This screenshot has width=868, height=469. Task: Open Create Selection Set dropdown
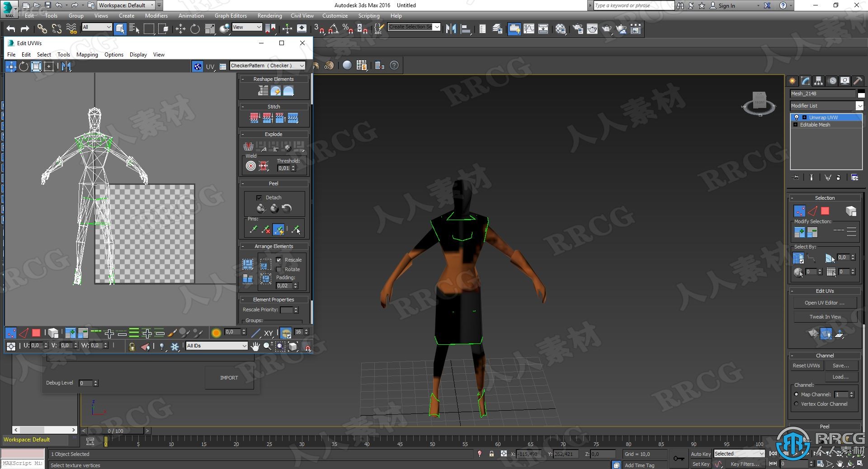tap(414, 27)
